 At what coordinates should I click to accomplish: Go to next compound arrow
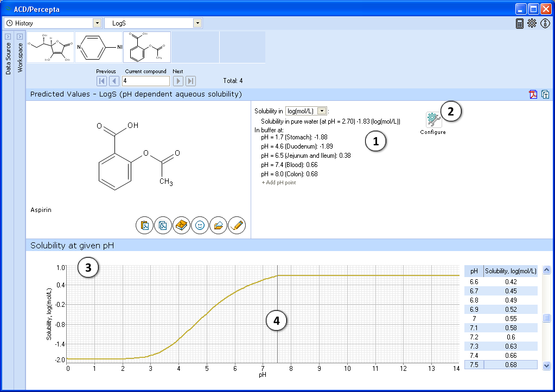click(178, 81)
